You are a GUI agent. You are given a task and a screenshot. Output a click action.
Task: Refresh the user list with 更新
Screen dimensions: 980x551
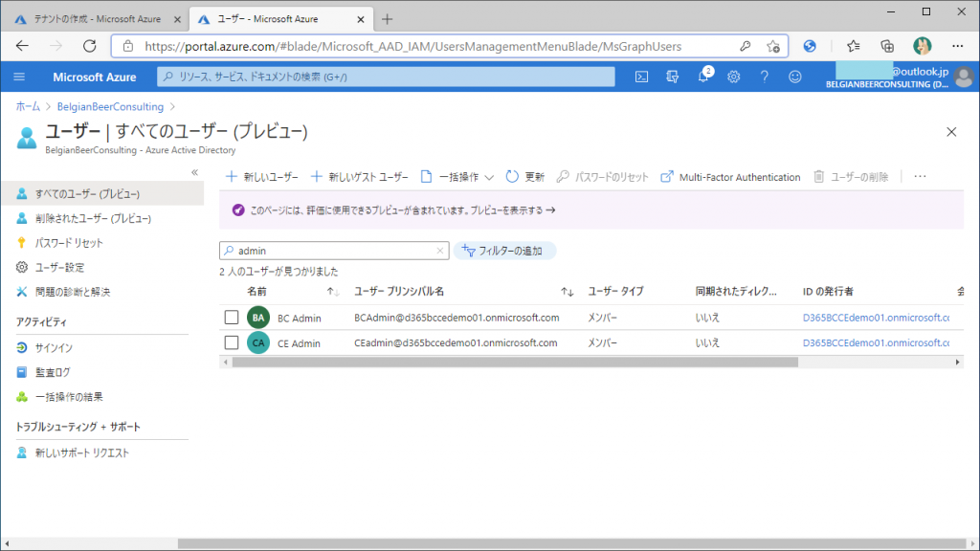coord(525,177)
